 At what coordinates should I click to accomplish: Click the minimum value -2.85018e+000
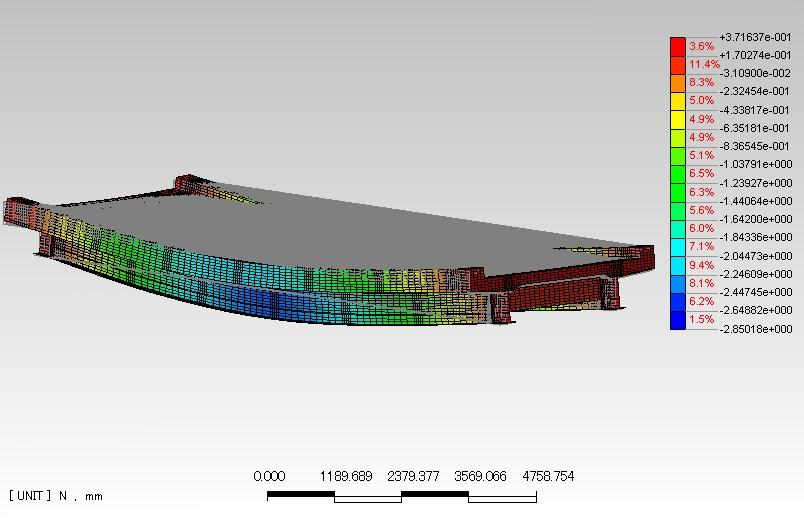[x=756, y=329]
